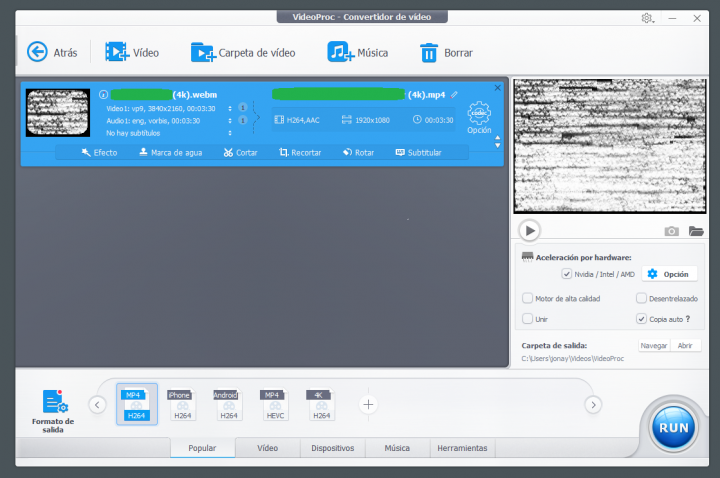Switch to the Popular tab
The height and width of the screenshot is (478, 720).
tap(202, 448)
